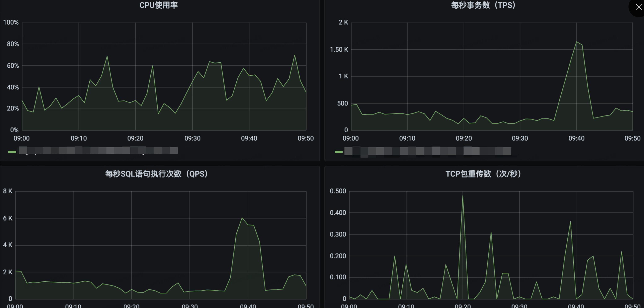
Task: Click the 0.300 axis label in TCP chart
Action: [338, 235]
